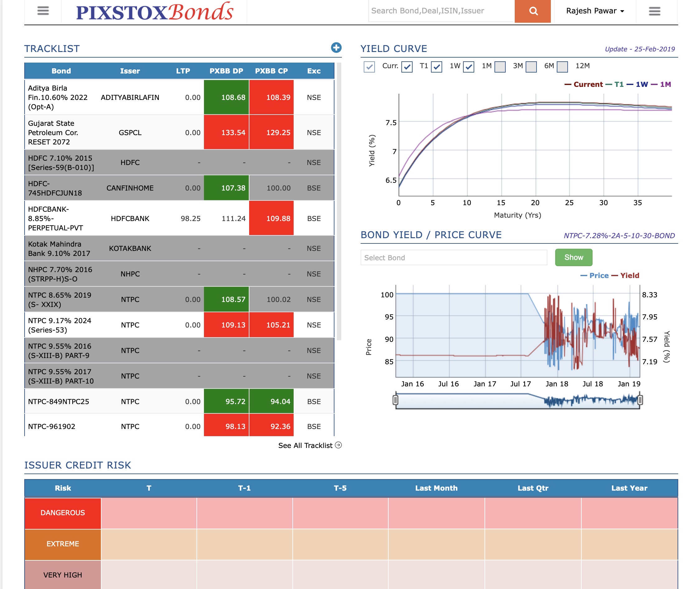Enable the 6M yield curve checkbox
This screenshot has width=700, height=589.
coord(531,67)
